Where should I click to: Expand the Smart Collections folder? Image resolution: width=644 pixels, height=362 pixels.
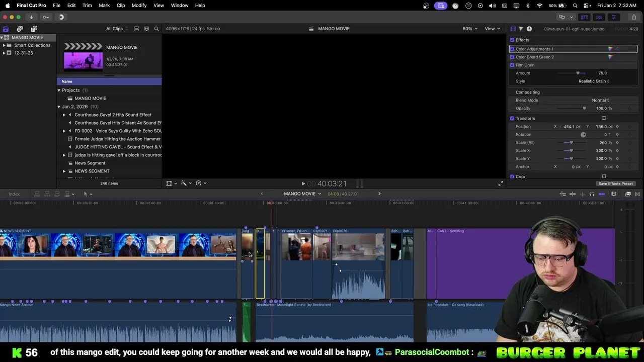tap(4, 45)
